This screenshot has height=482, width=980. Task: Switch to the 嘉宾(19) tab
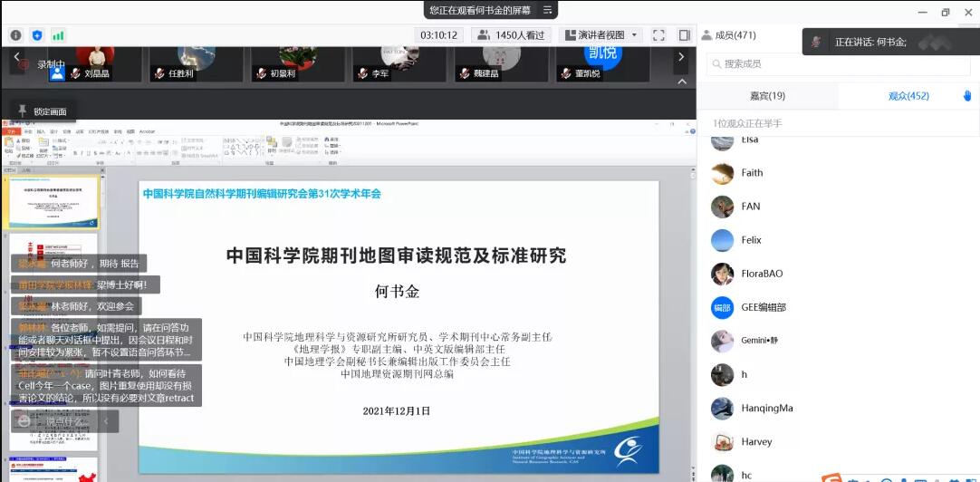click(x=767, y=96)
